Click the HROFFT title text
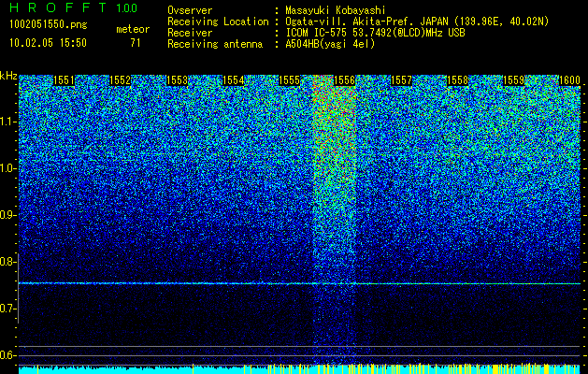 [58, 7]
